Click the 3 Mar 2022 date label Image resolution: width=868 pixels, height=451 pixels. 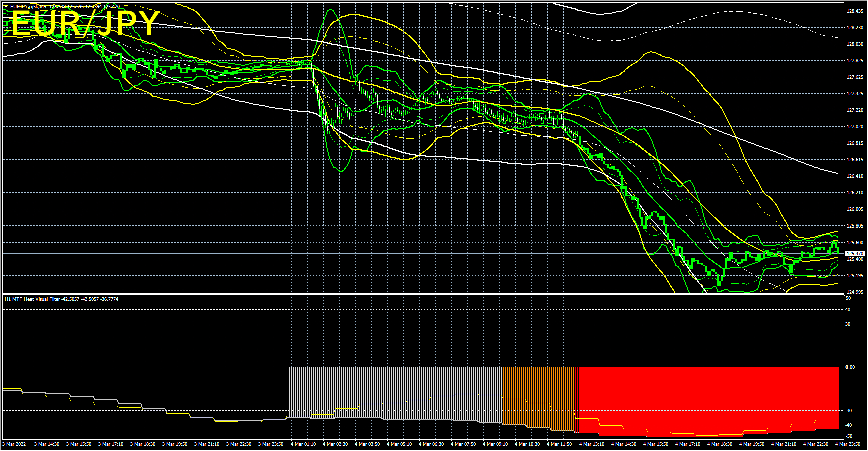pyautogui.click(x=14, y=444)
